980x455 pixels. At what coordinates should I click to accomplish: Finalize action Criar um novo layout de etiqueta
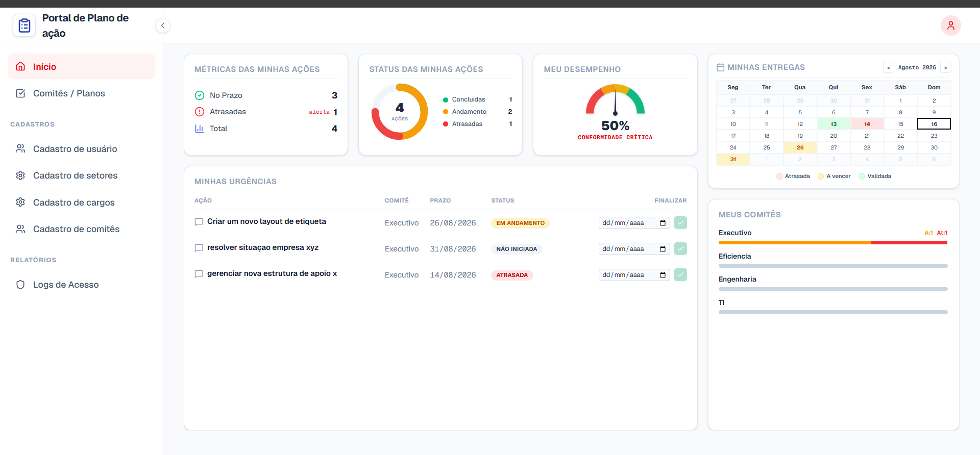pos(680,223)
